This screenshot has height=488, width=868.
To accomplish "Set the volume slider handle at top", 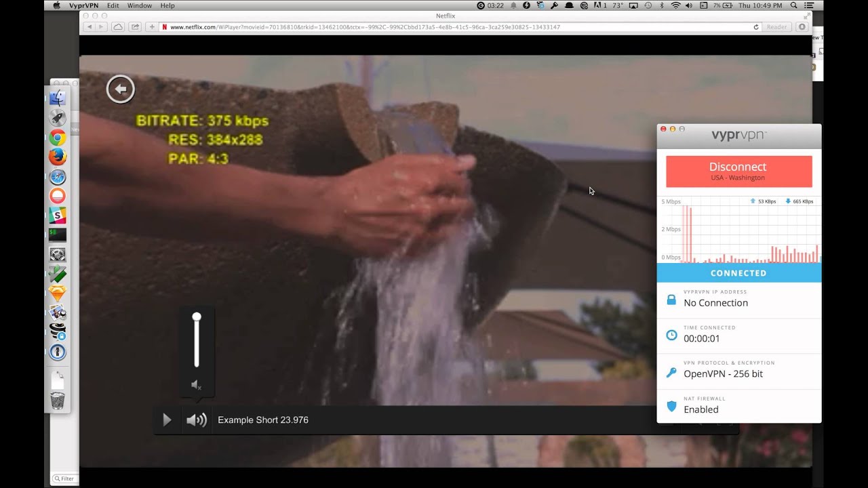I will [197, 317].
